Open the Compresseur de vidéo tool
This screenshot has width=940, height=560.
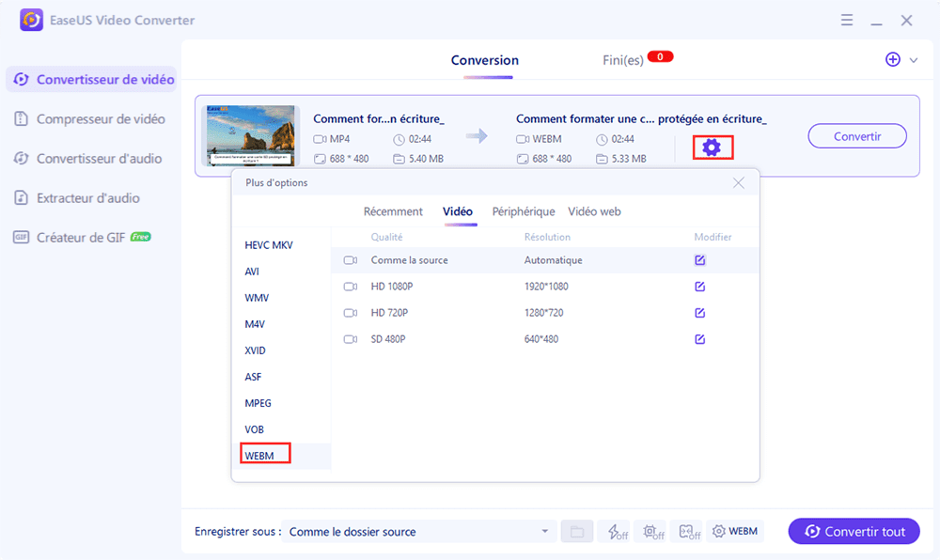pos(97,118)
